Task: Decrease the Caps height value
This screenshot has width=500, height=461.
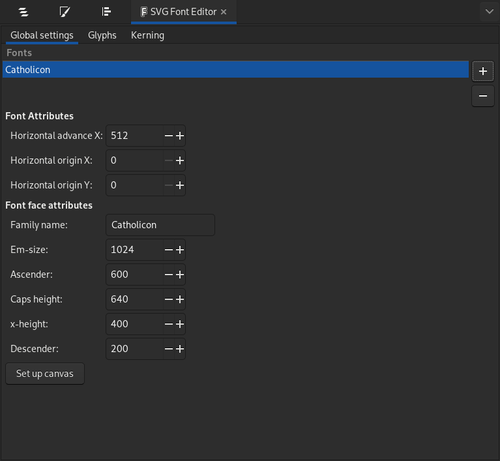Action: click(x=169, y=299)
